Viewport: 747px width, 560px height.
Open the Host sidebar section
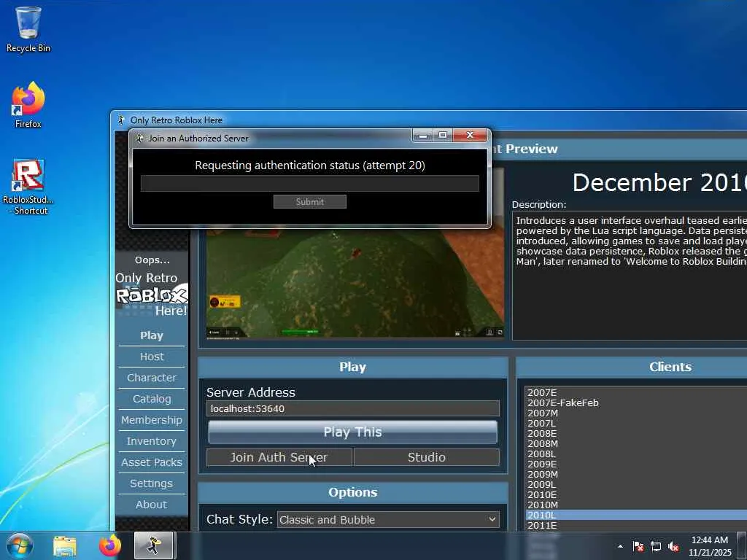152,357
